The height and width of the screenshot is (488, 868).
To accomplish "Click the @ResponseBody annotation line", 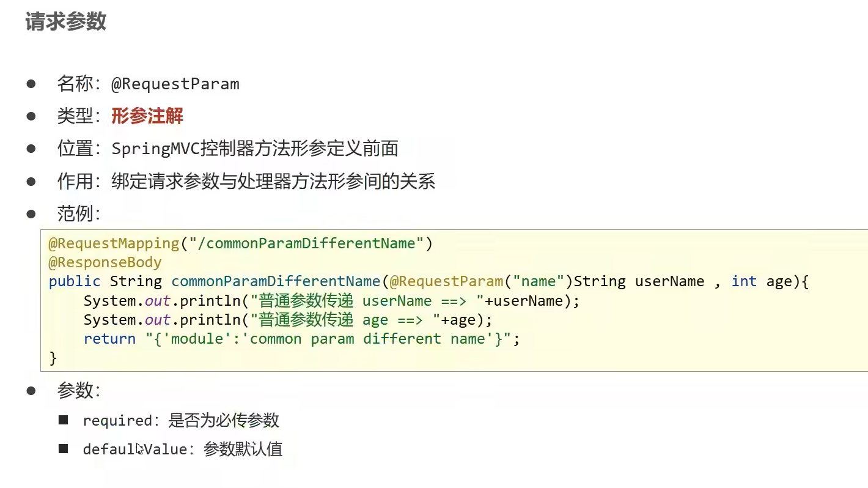I will coord(105,262).
